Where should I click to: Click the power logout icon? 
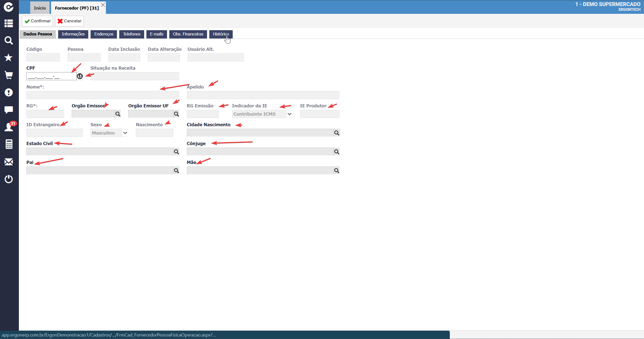point(9,179)
